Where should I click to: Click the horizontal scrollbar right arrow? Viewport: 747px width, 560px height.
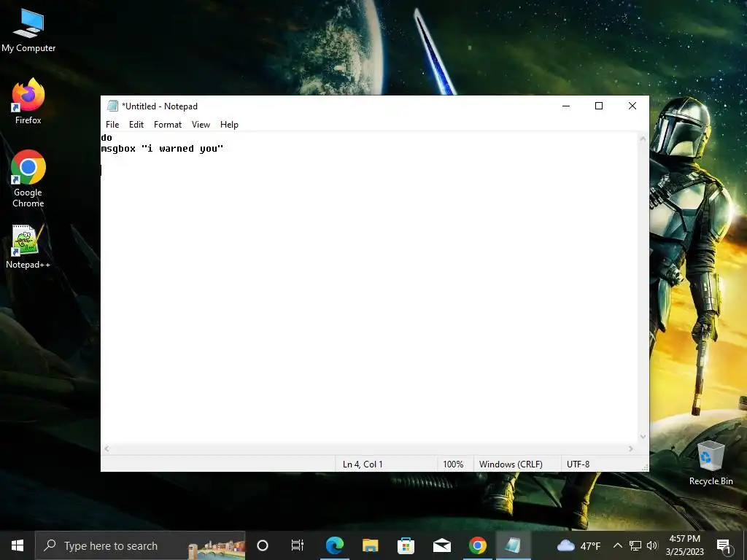(x=631, y=448)
